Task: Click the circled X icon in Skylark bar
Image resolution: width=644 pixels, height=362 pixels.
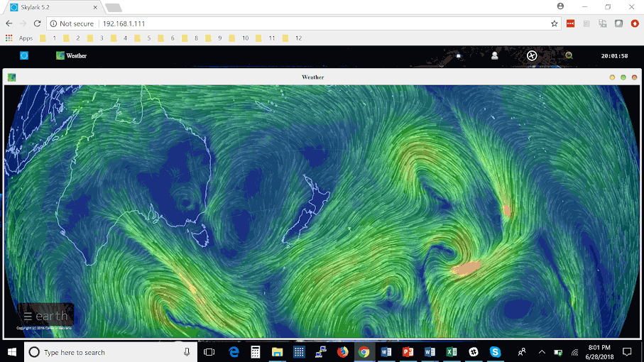Action: 532,55
